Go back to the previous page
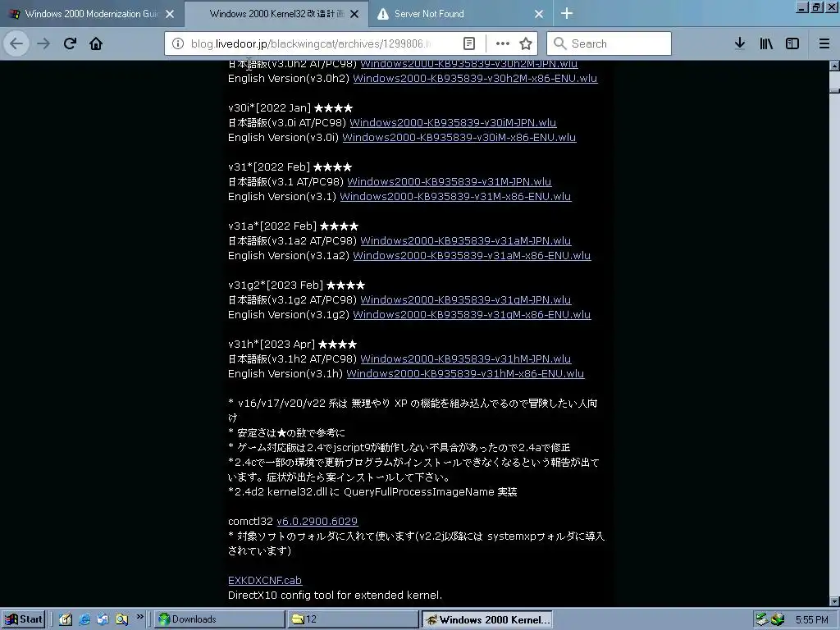This screenshot has width=840, height=630. coord(16,43)
